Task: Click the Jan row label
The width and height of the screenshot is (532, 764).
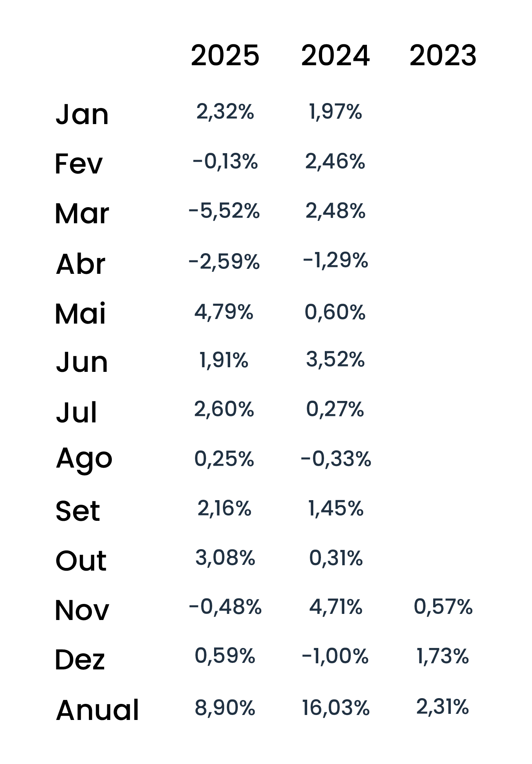Action: [x=82, y=114]
